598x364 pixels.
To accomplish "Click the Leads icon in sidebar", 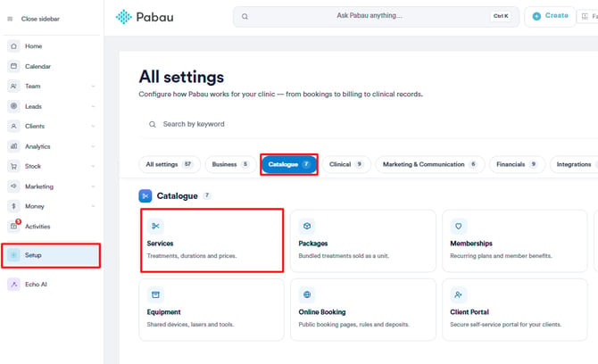I will [13, 106].
